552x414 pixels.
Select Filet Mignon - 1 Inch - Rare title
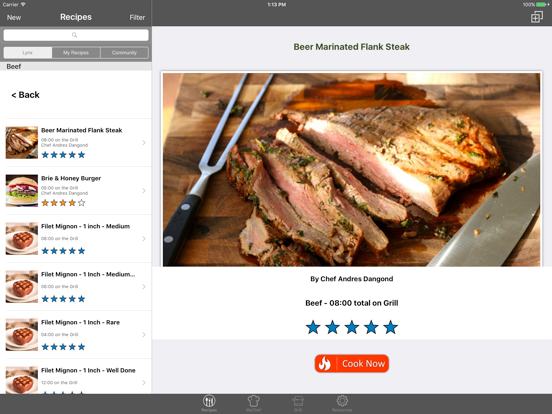tap(80, 322)
